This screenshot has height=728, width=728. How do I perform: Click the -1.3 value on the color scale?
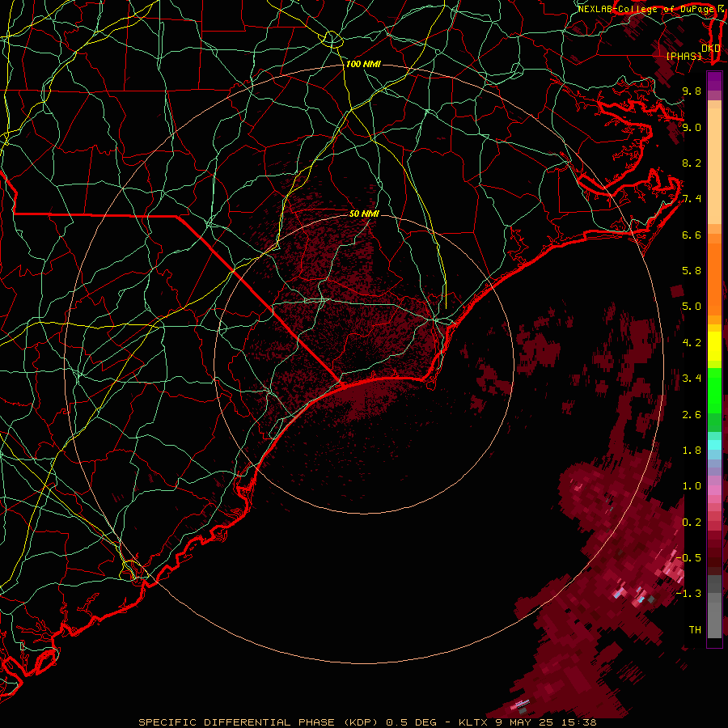[688, 594]
